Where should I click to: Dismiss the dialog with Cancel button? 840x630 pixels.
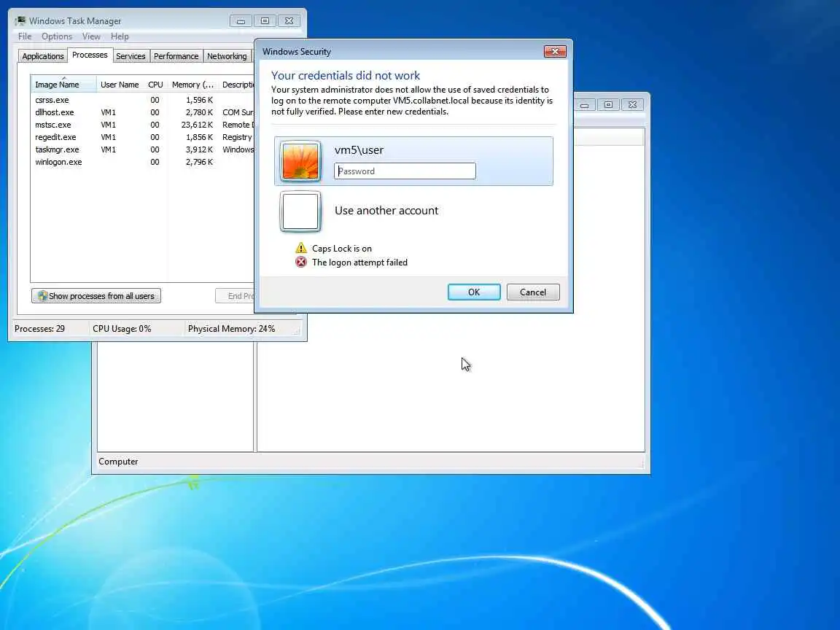(533, 292)
